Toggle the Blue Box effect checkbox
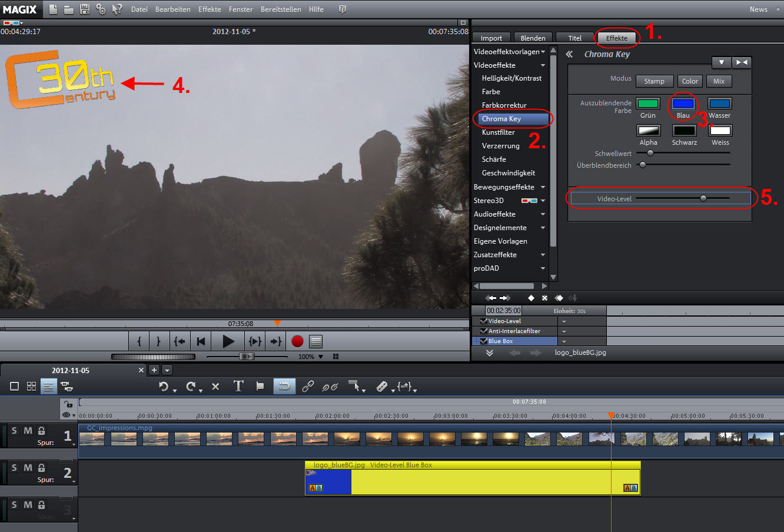Screen dimensions: 784x532 tap(484, 341)
